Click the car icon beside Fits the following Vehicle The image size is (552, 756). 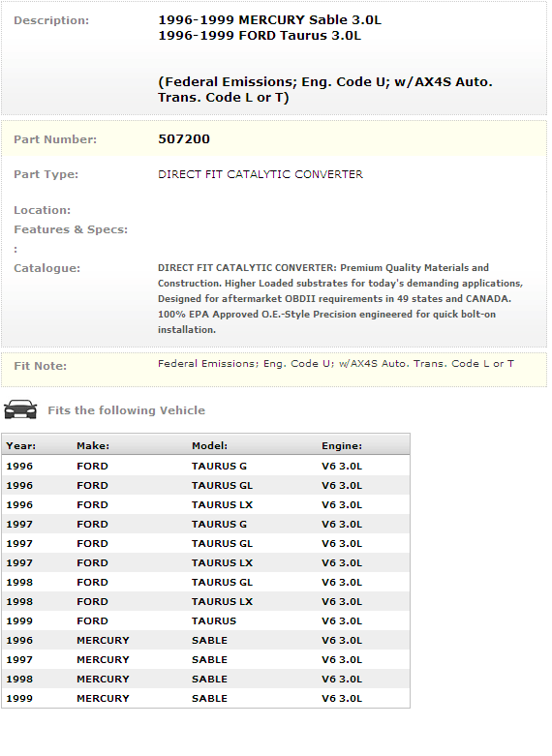20,409
